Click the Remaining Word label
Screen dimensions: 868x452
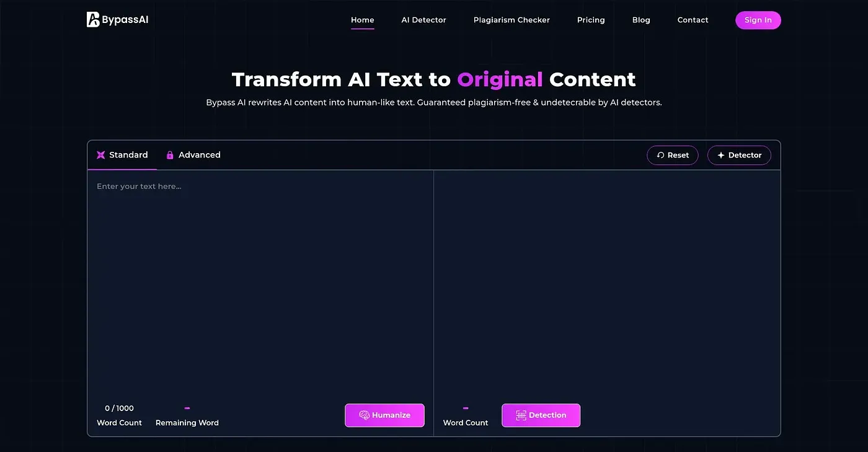(x=187, y=423)
